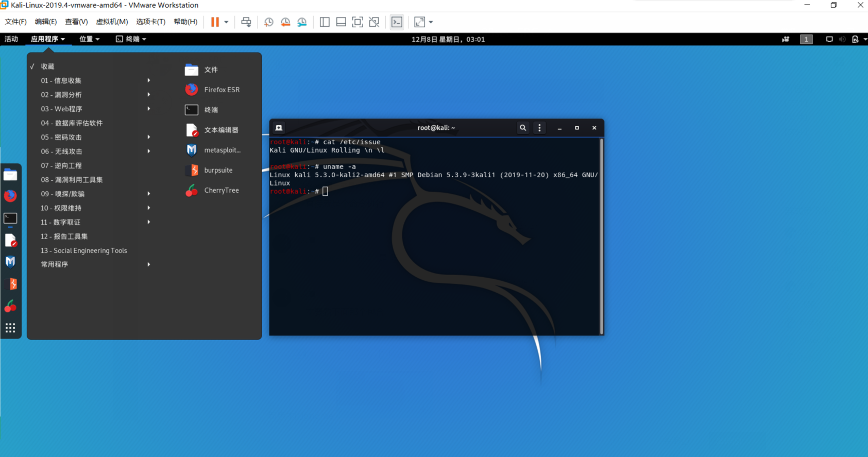Screen dimensions: 868x457
Task: Pause the virtual machine with the orange pause icon
Action: click(x=215, y=22)
